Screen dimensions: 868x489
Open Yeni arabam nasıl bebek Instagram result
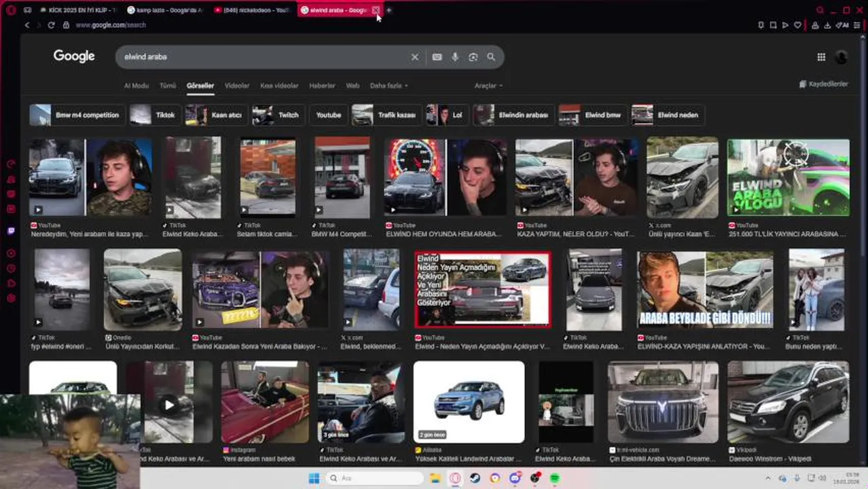[x=265, y=402]
